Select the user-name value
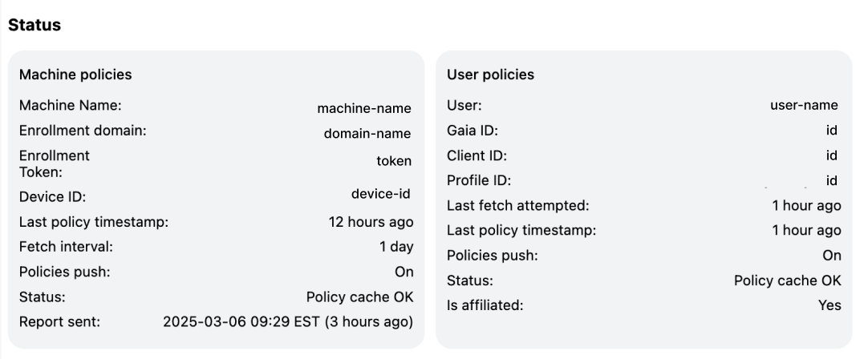 (804, 105)
